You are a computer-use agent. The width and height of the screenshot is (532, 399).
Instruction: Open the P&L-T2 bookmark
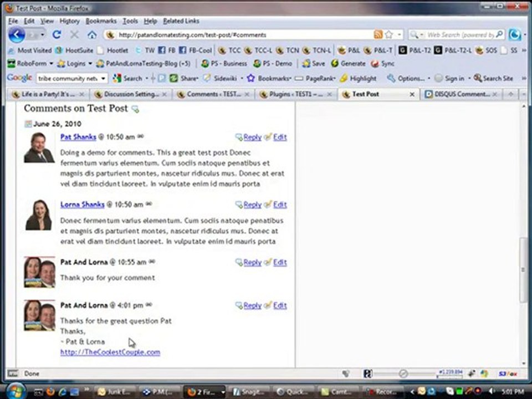415,50
